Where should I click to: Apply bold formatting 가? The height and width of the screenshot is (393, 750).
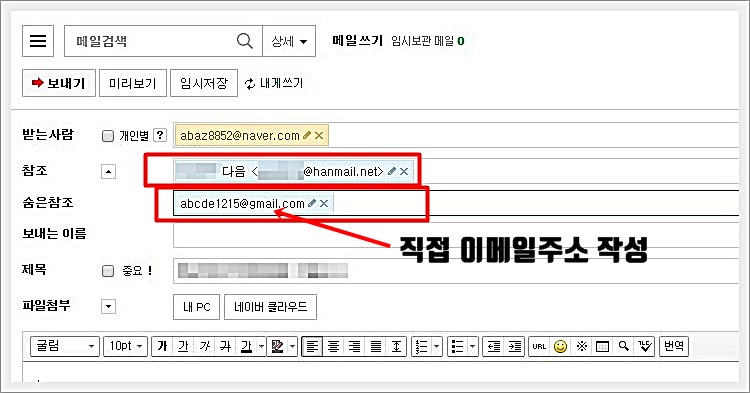tap(162, 346)
